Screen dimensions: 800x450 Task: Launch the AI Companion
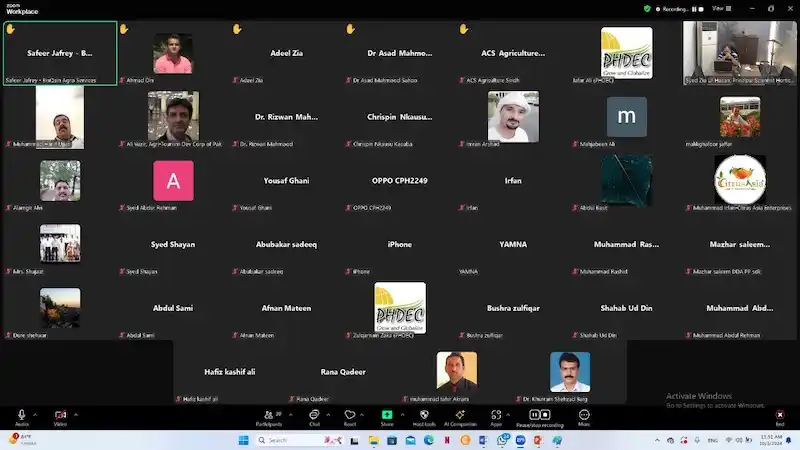[x=460, y=416]
